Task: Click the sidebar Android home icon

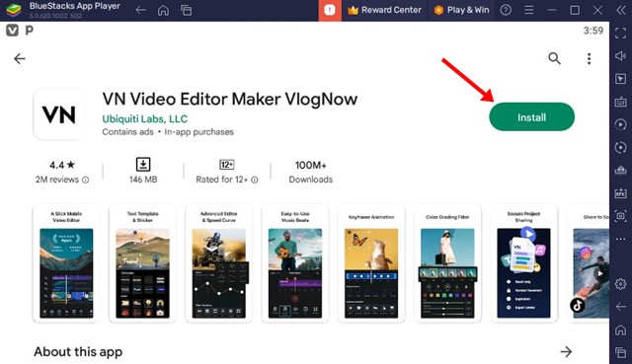Action: (x=621, y=329)
